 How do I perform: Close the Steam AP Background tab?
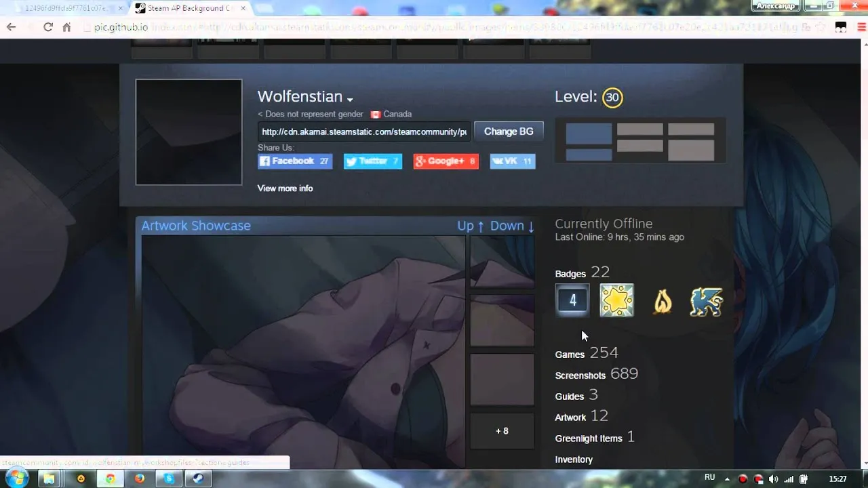coord(243,8)
